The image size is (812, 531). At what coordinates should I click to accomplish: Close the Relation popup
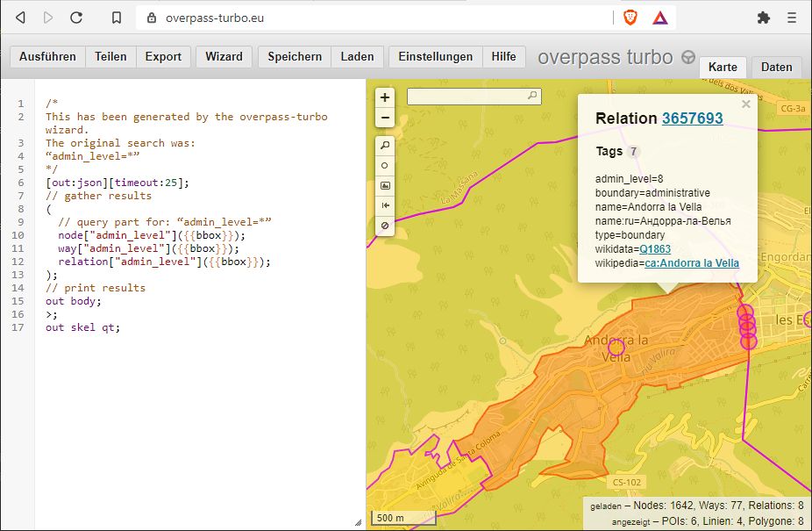[745, 104]
